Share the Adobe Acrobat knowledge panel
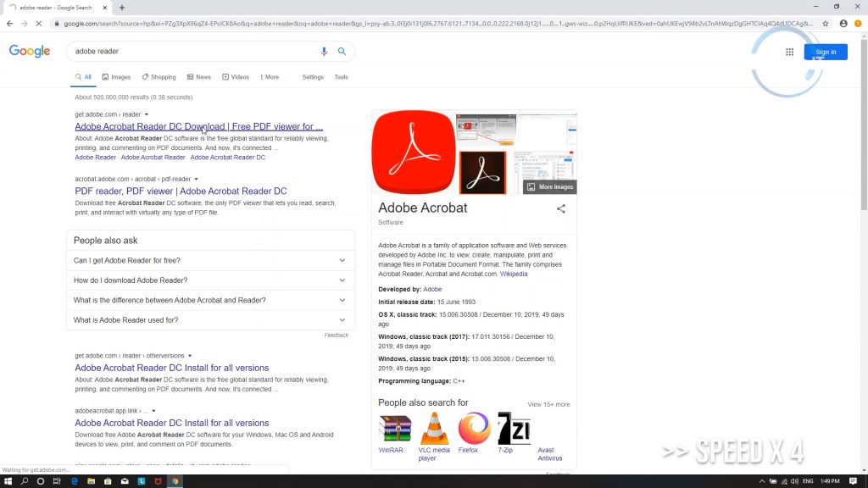868x488 pixels. [x=561, y=208]
